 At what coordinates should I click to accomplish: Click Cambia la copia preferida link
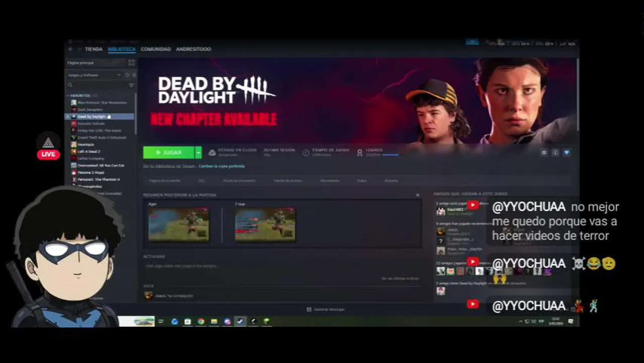coord(221,166)
